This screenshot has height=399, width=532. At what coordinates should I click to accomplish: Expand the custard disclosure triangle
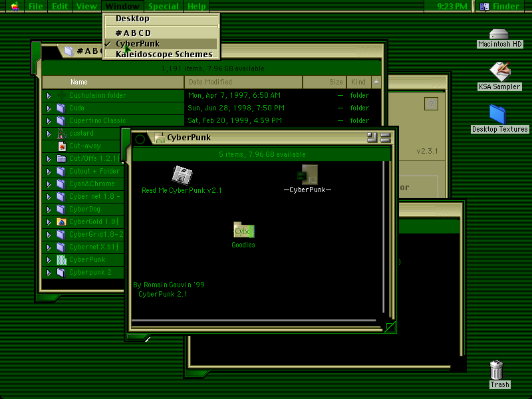49,134
